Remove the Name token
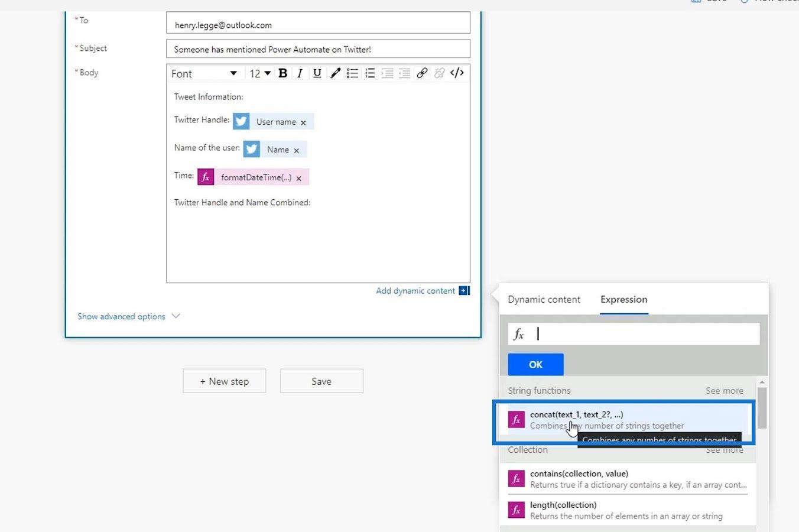 tap(297, 151)
